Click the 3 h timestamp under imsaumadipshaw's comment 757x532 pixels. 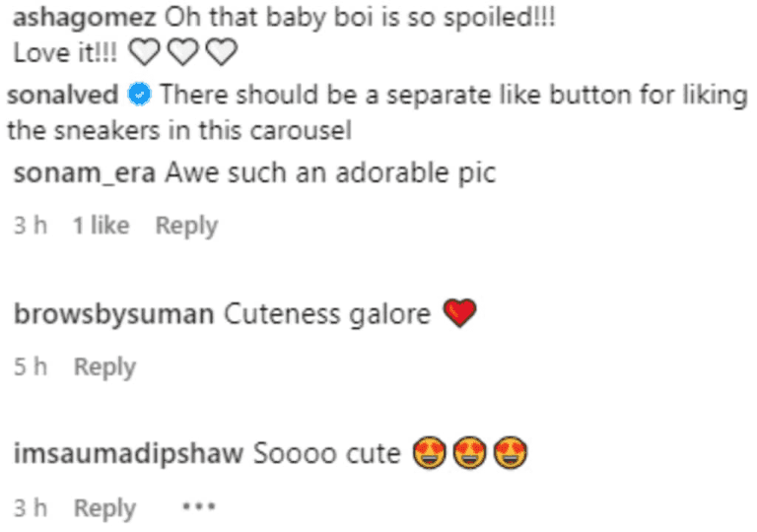32,508
